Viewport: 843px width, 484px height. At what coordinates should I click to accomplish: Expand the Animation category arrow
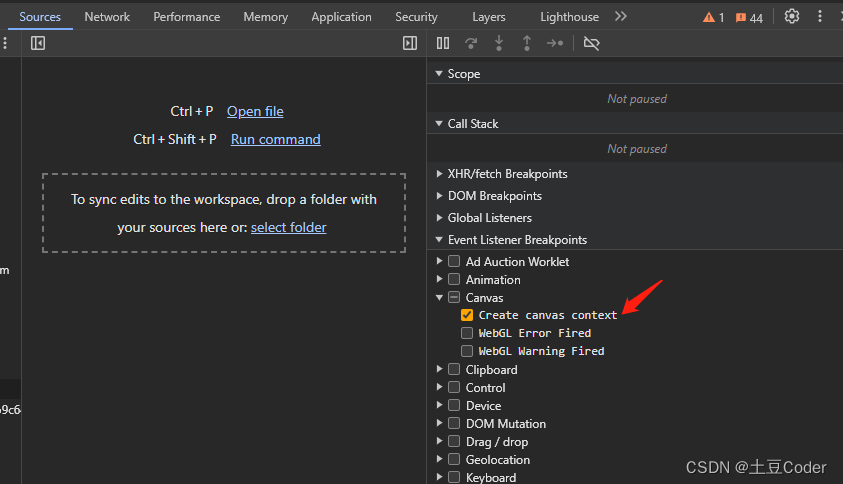pos(439,279)
